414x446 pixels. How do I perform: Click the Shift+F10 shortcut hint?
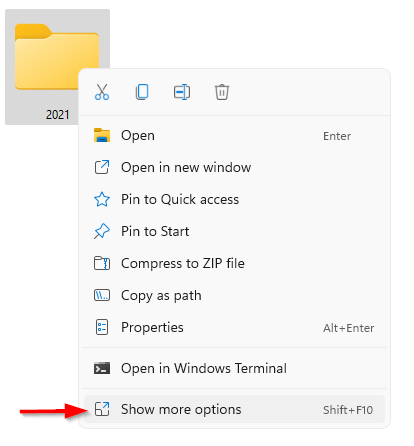348,410
